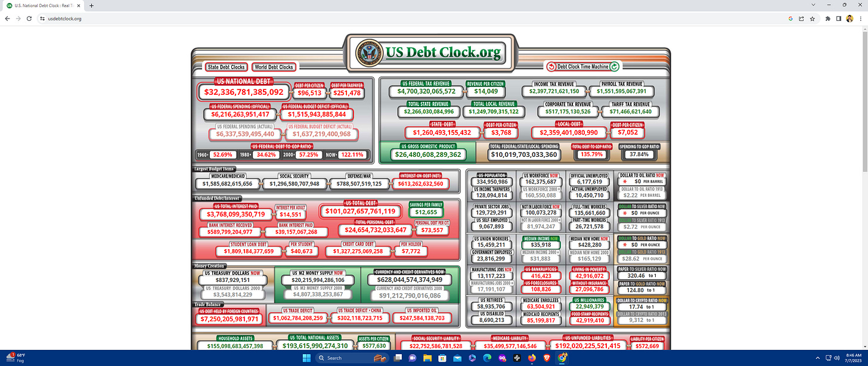Open the Chrome profile avatar

(x=850, y=18)
